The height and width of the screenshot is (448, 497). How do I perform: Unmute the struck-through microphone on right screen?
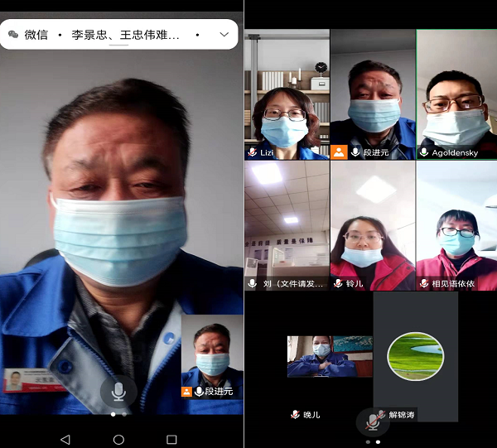click(x=373, y=422)
